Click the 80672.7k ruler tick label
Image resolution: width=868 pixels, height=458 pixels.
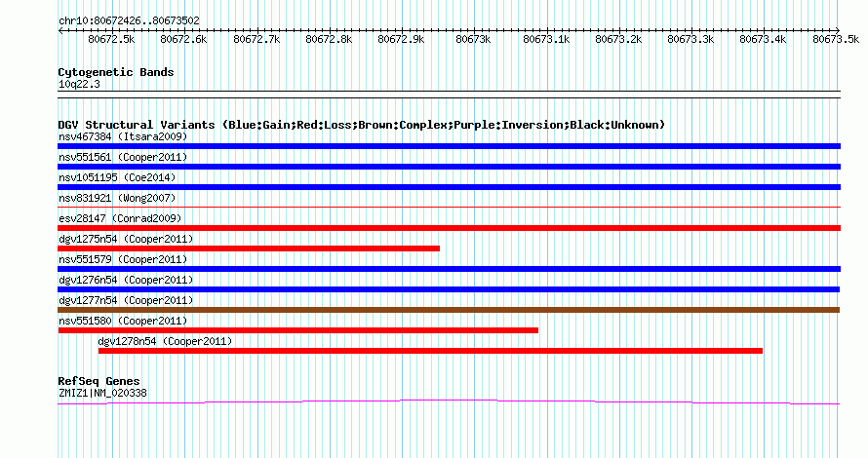pos(256,39)
